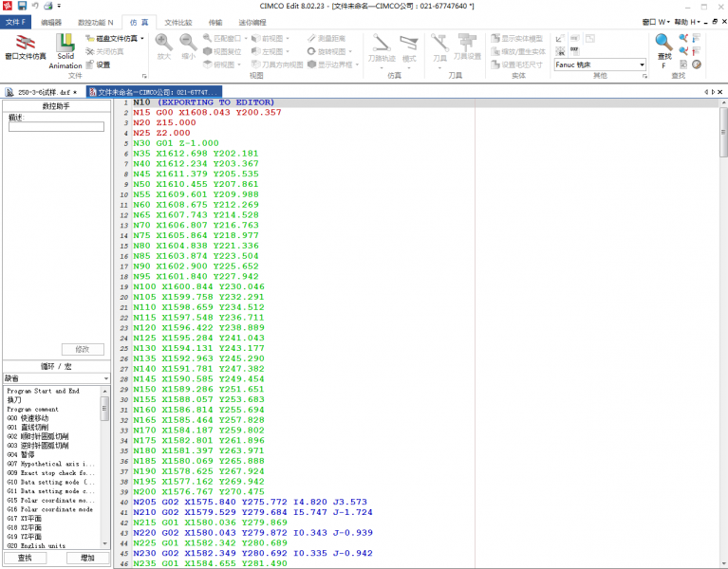728x569 pixels.
Task: Click zoom/regenerate solid (缩放/重生实体)
Action: (518, 51)
